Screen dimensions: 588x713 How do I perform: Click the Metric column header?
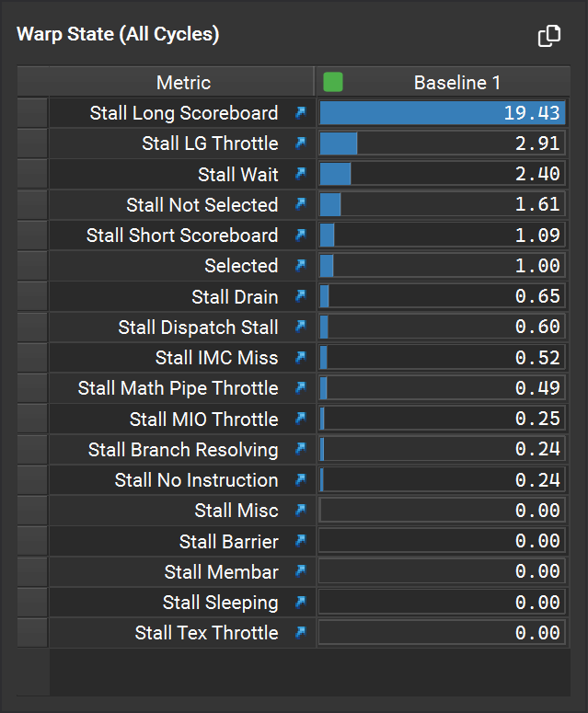pos(182,82)
